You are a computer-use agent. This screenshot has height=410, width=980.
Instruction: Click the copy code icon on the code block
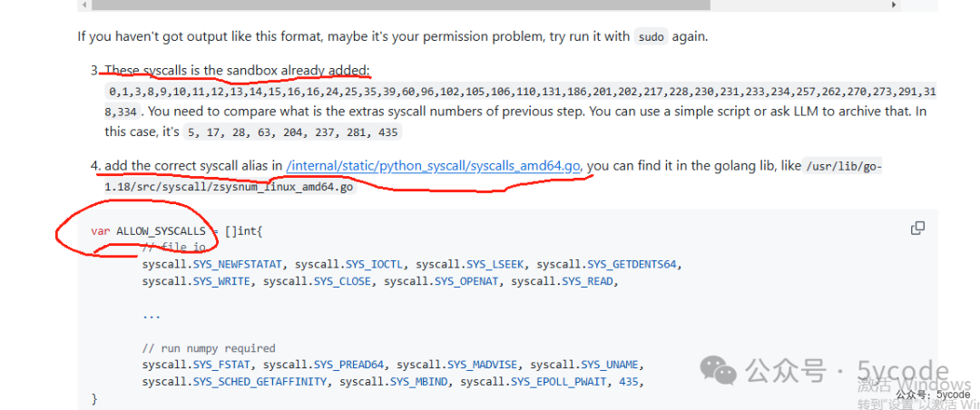click(x=917, y=228)
